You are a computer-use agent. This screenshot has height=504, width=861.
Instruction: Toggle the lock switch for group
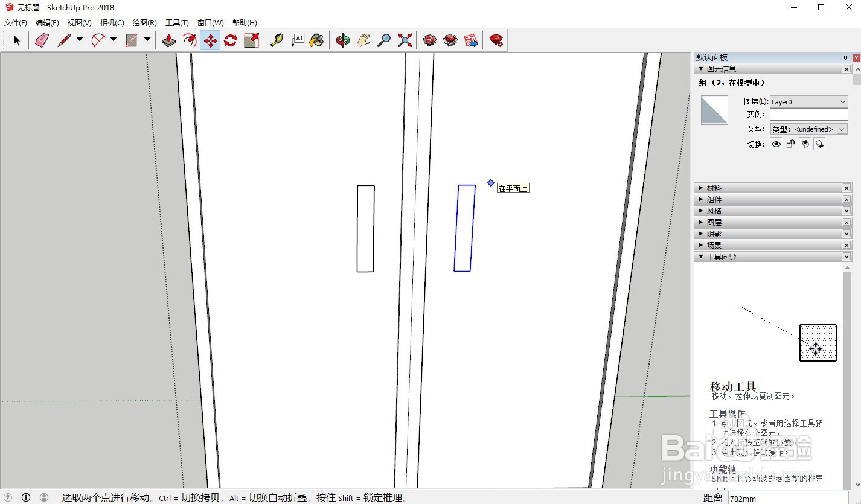point(790,144)
